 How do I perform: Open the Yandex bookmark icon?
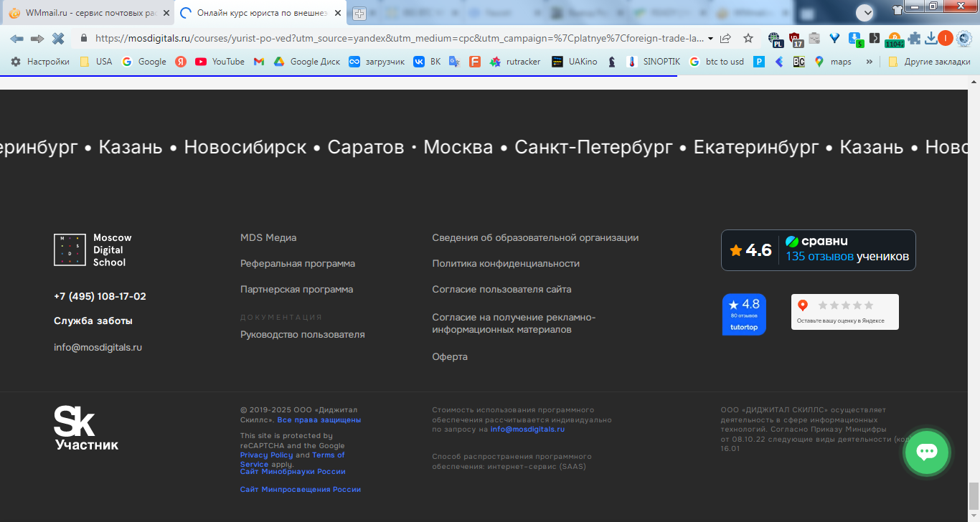181,62
